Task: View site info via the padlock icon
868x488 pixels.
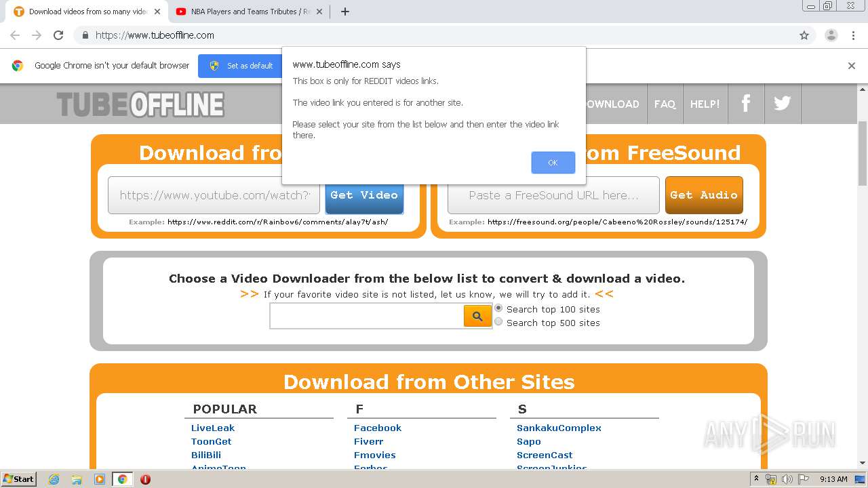Action: [85, 35]
